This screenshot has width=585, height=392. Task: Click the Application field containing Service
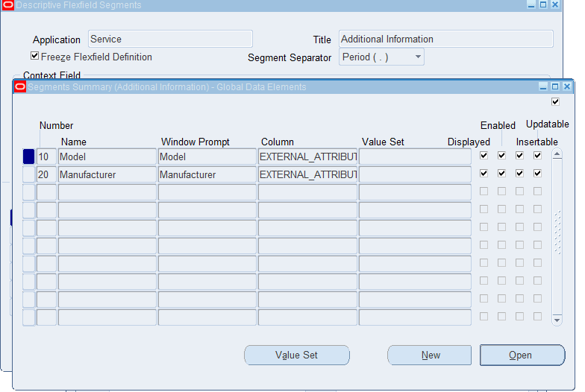click(170, 39)
